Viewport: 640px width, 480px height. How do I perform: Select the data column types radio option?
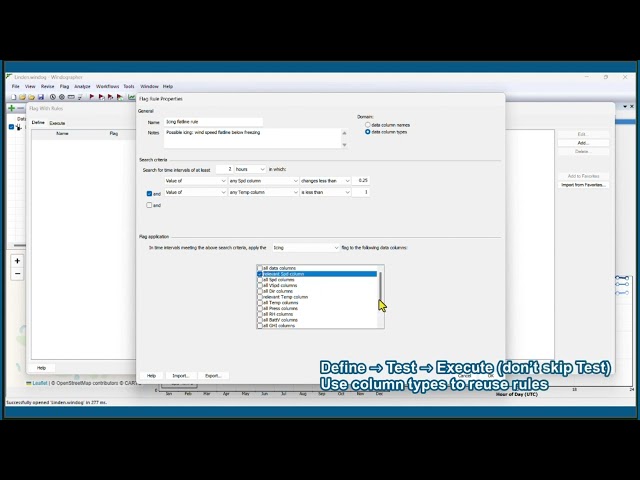point(368,132)
